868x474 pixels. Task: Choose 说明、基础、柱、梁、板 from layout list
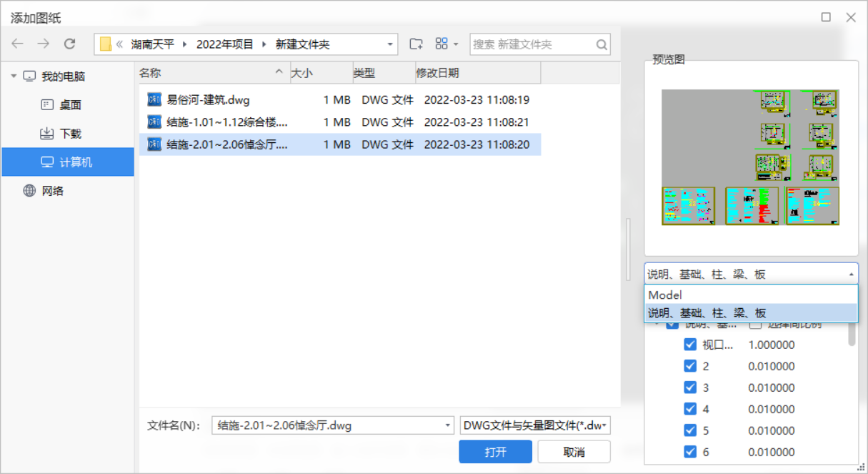(751, 312)
